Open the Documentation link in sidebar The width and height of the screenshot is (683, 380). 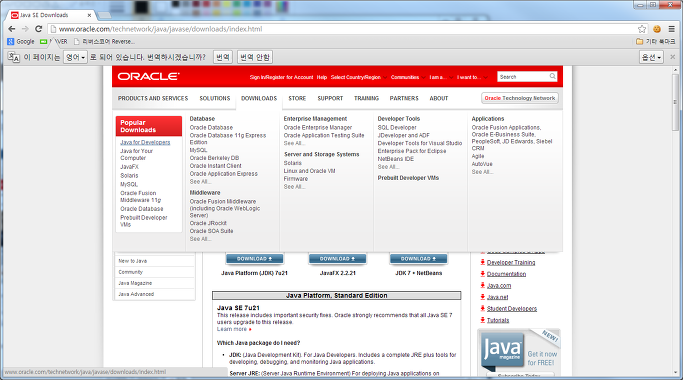[506, 274]
